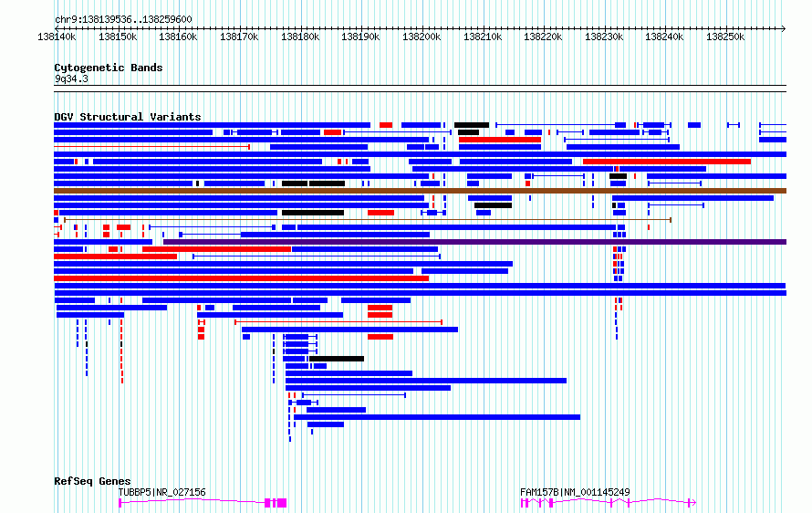812x513 pixels.
Task: Select the long purple structural variant bar
Action: click(x=474, y=242)
